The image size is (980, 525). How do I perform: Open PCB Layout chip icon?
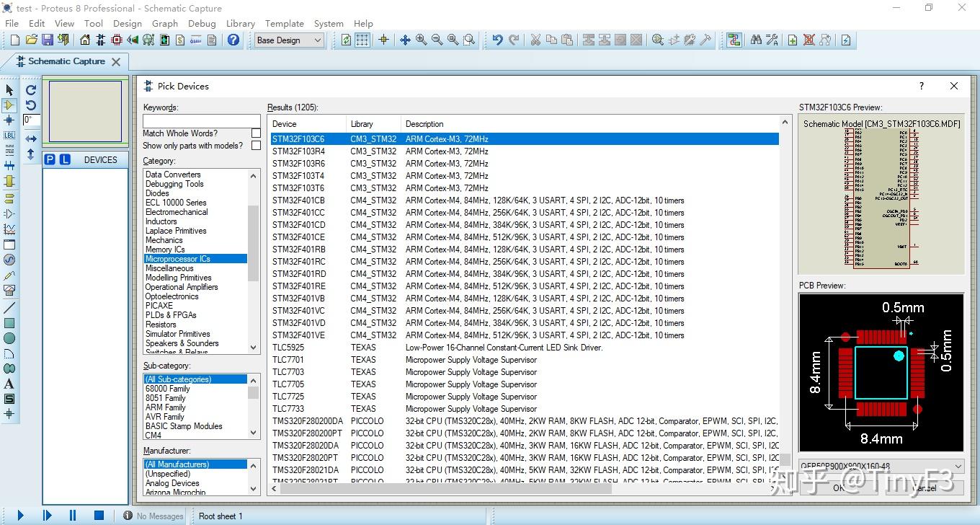point(117,40)
